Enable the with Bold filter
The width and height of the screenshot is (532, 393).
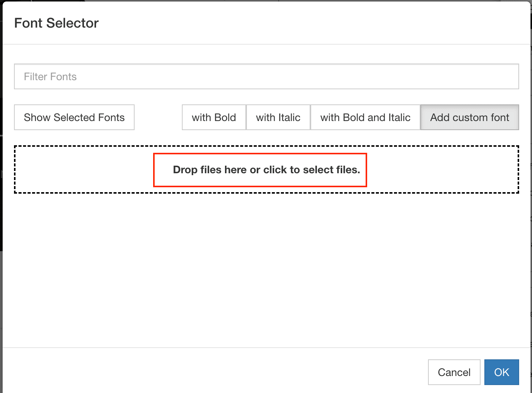tap(214, 117)
